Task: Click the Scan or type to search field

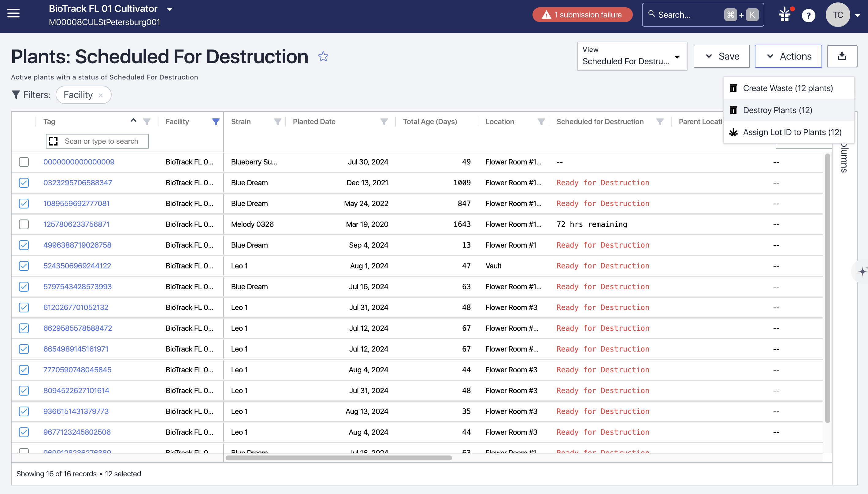Action: click(97, 141)
